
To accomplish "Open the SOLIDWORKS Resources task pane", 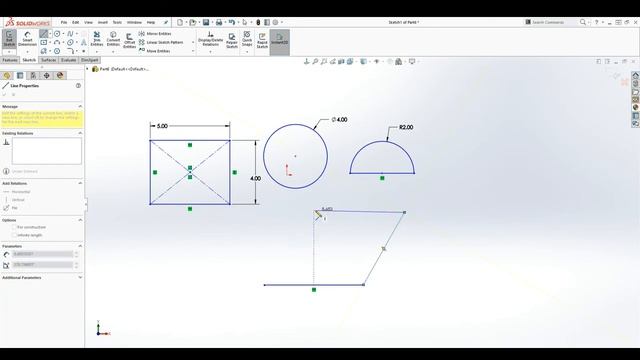I will tap(636, 76).
